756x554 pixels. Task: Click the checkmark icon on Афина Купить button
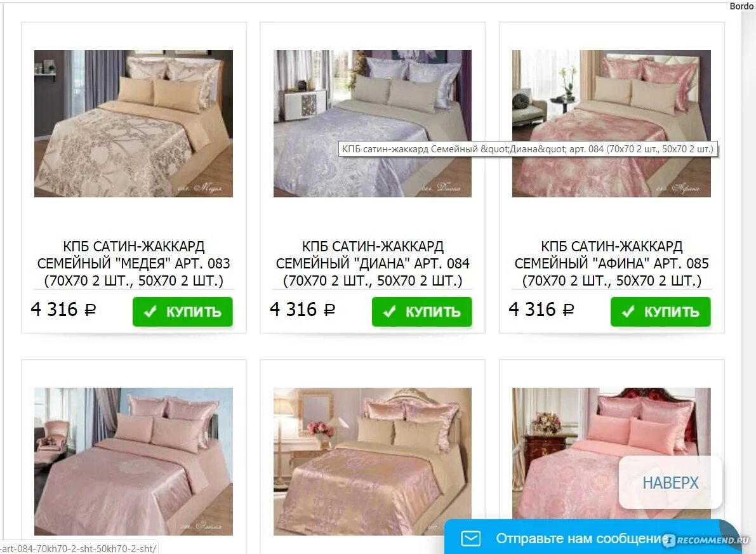point(628,312)
